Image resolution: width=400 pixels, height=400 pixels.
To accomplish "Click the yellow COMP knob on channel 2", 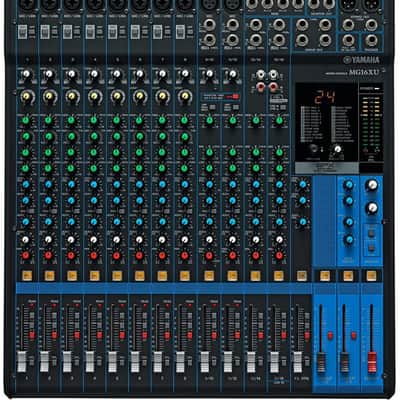I will pos(49,96).
